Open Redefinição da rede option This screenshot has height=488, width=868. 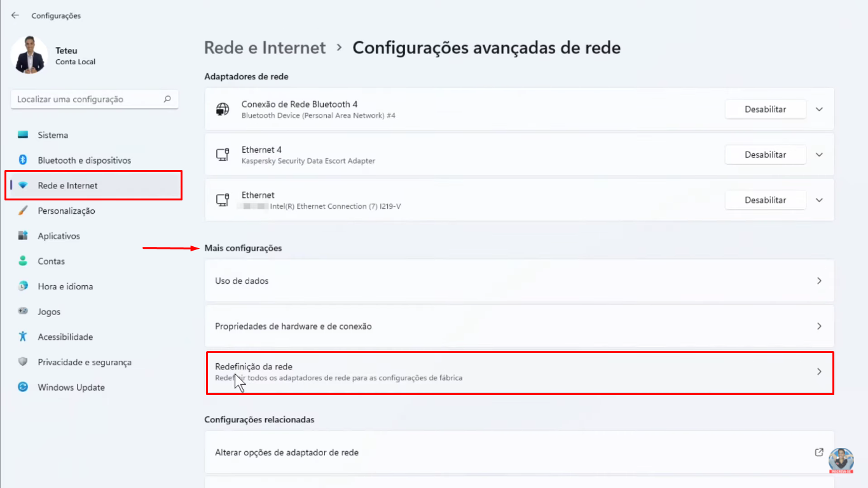(x=519, y=372)
